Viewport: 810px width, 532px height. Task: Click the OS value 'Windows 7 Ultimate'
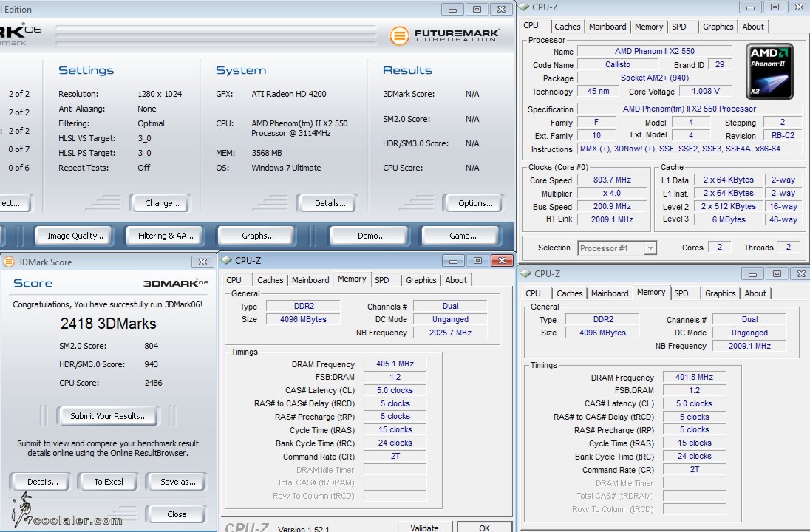[286, 168]
